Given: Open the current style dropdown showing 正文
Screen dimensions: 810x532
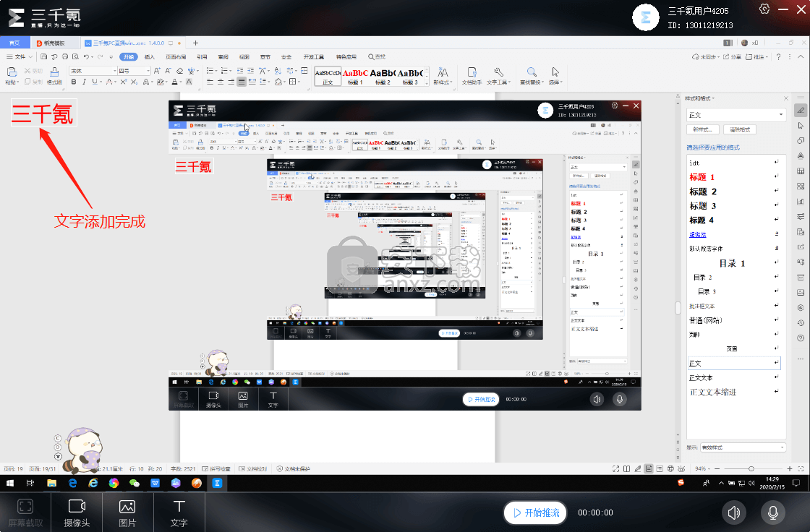Looking at the screenshot, I should pyautogui.click(x=736, y=115).
